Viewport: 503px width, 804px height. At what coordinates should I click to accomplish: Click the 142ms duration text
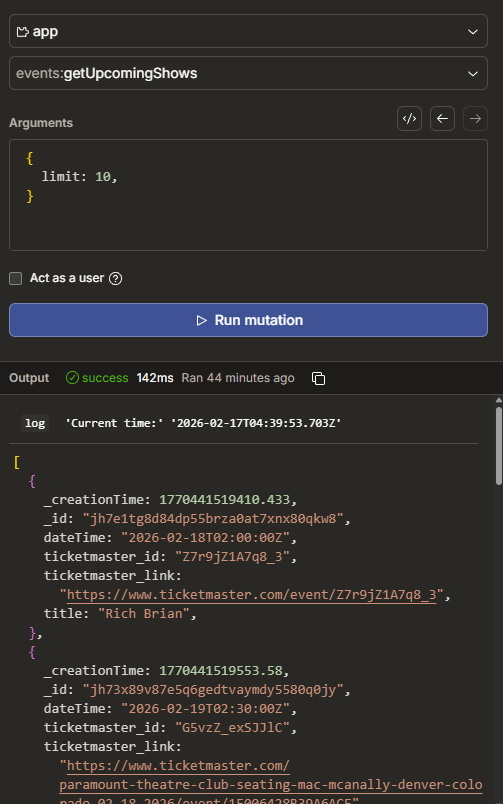(155, 378)
